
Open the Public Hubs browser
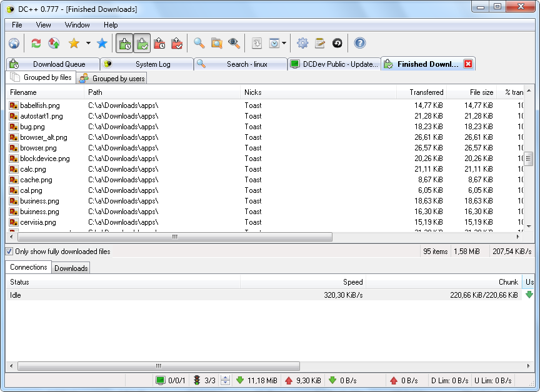14,43
